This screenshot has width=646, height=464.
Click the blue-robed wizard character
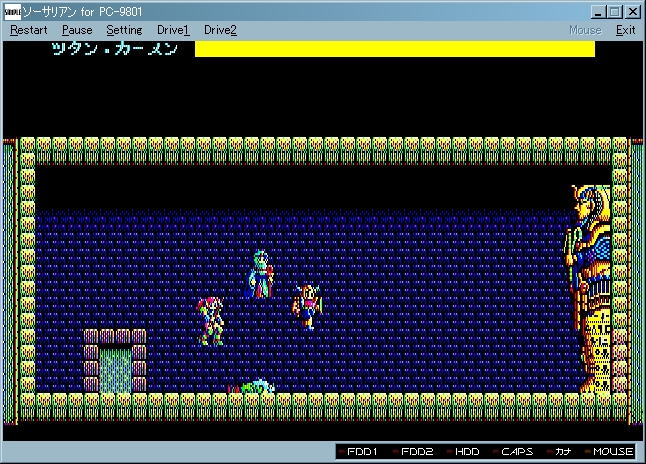pos(260,274)
